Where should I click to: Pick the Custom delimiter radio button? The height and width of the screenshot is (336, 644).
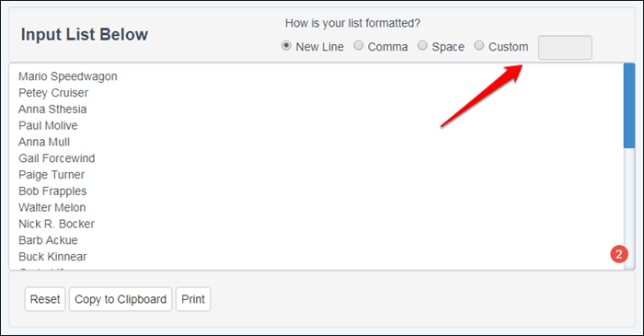coord(479,46)
